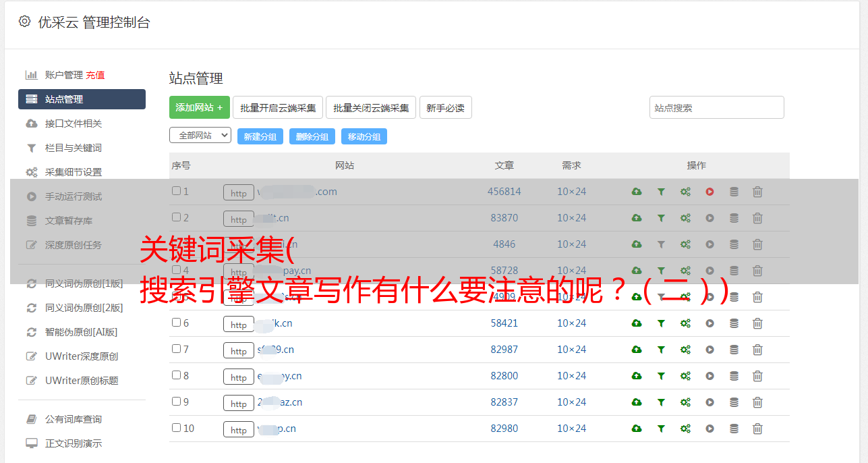Click the filter icon for site 456814

pos(661,192)
